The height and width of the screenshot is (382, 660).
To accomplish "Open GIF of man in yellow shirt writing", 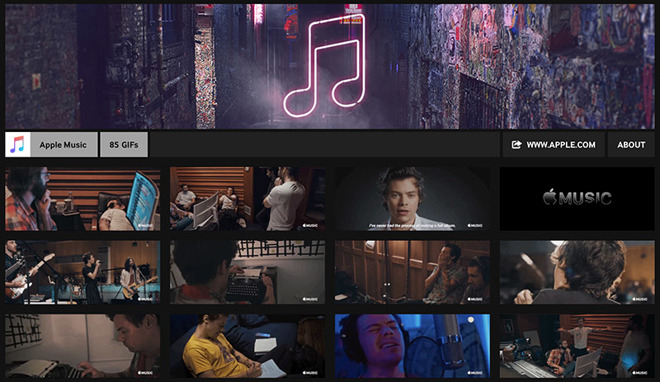I will 248,346.
